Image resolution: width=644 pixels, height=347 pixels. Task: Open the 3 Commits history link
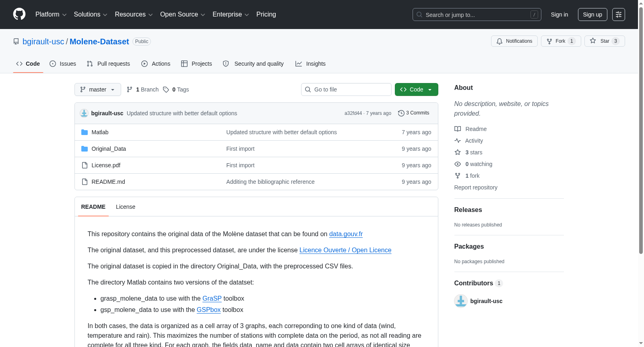414,113
